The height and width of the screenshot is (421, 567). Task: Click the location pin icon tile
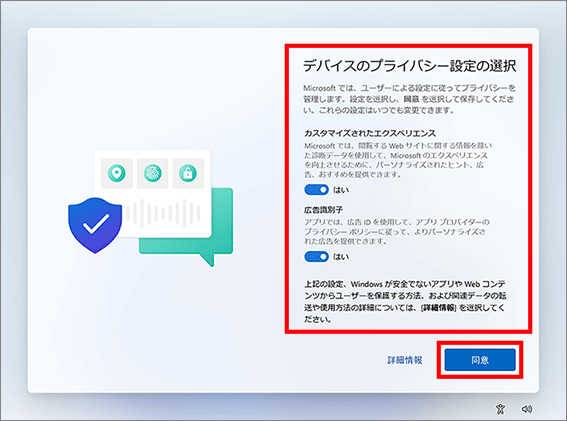117,173
